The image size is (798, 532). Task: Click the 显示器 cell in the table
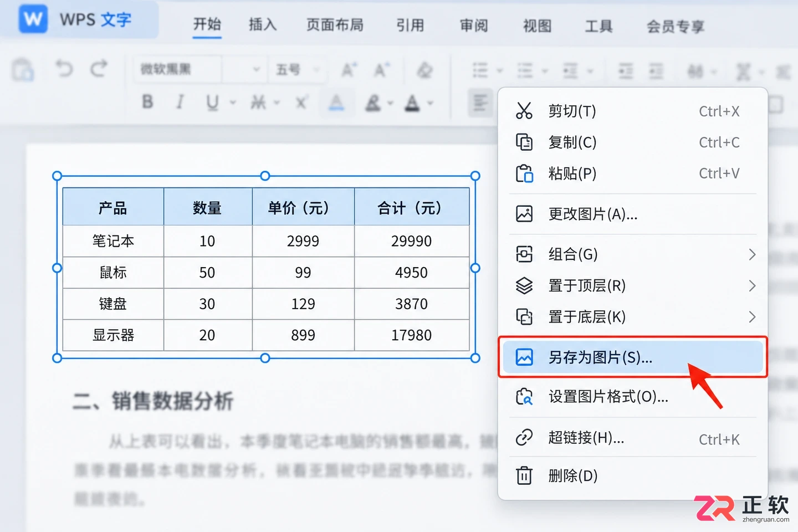tap(113, 335)
